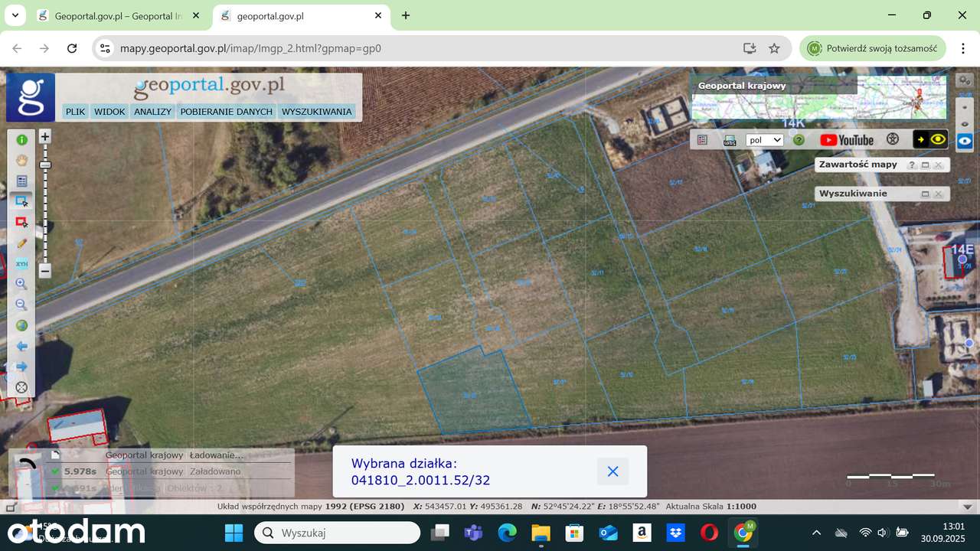Open help for Zawartość mapy panel

point(912,165)
